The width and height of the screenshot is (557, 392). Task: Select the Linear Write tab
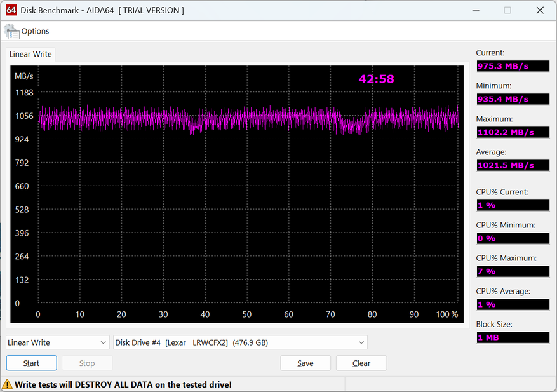coord(30,54)
